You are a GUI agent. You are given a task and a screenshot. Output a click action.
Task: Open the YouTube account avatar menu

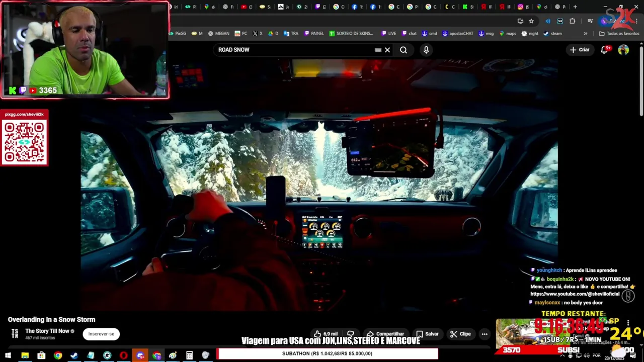click(623, 50)
